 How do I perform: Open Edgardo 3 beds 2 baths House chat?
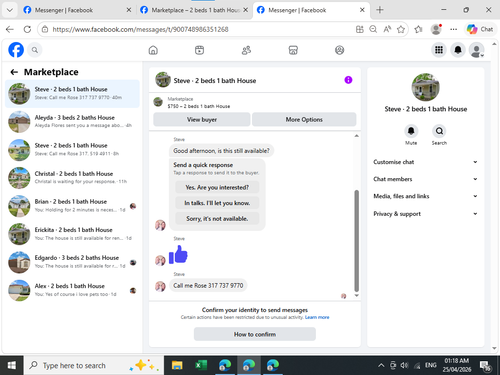click(x=72, y=262)
